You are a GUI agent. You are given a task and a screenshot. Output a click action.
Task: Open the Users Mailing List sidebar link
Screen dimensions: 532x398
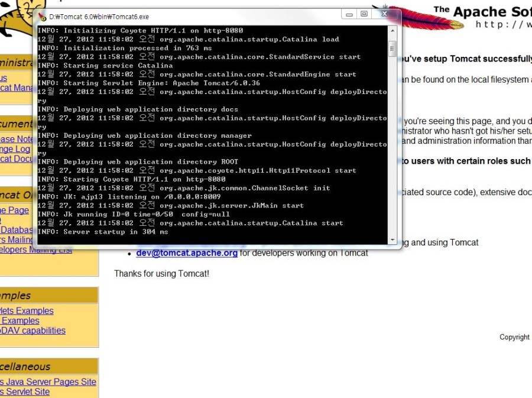pos(16,240)
